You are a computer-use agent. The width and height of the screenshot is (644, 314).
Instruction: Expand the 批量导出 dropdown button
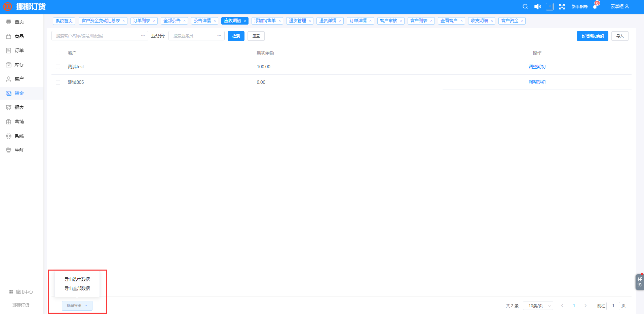77,306
